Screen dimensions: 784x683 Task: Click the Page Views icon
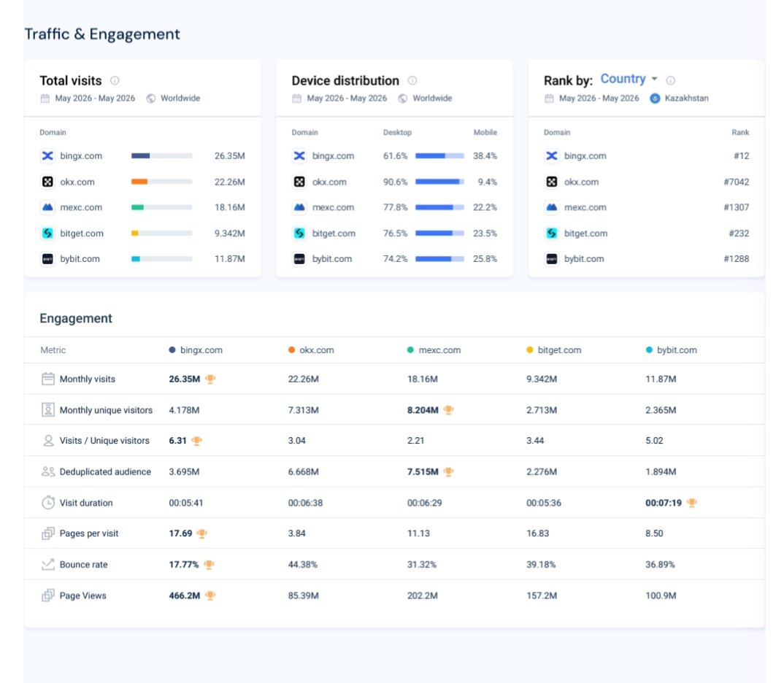click(x=48, y=595)
